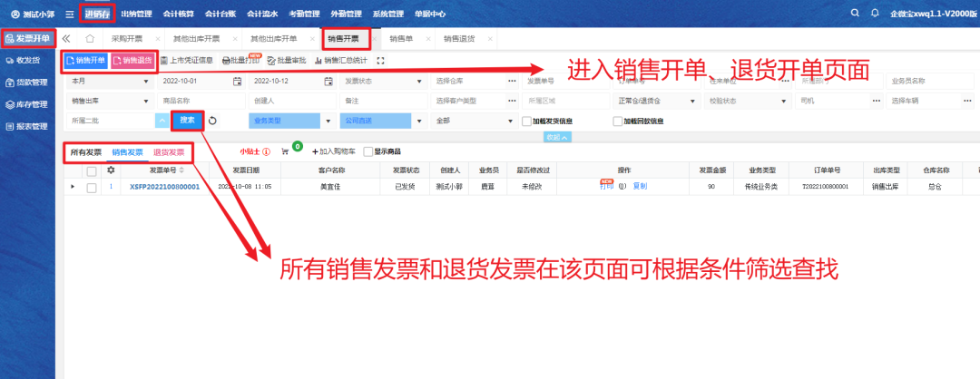The height and width of the screenshot is (379, 980).
Task: Open the 发票状态 dropdown
Action: (x=381, y=81)
